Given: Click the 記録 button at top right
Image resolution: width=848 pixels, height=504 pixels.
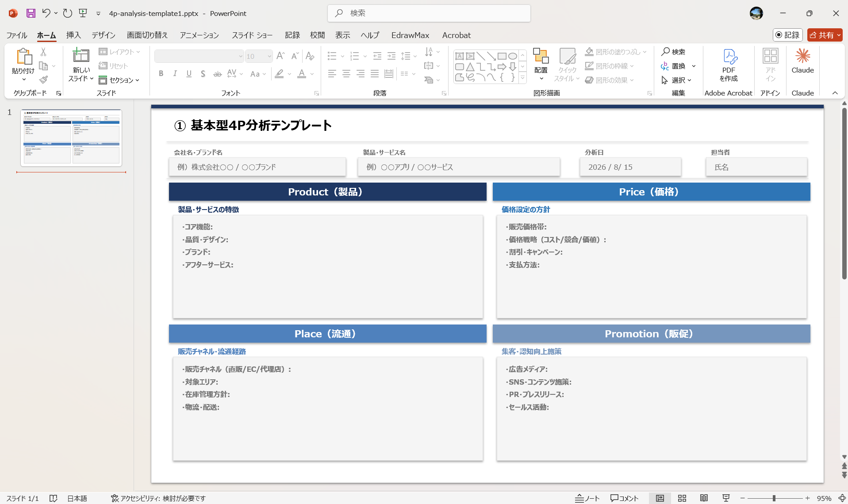Looking at the screenshot, I should point(787,35).
